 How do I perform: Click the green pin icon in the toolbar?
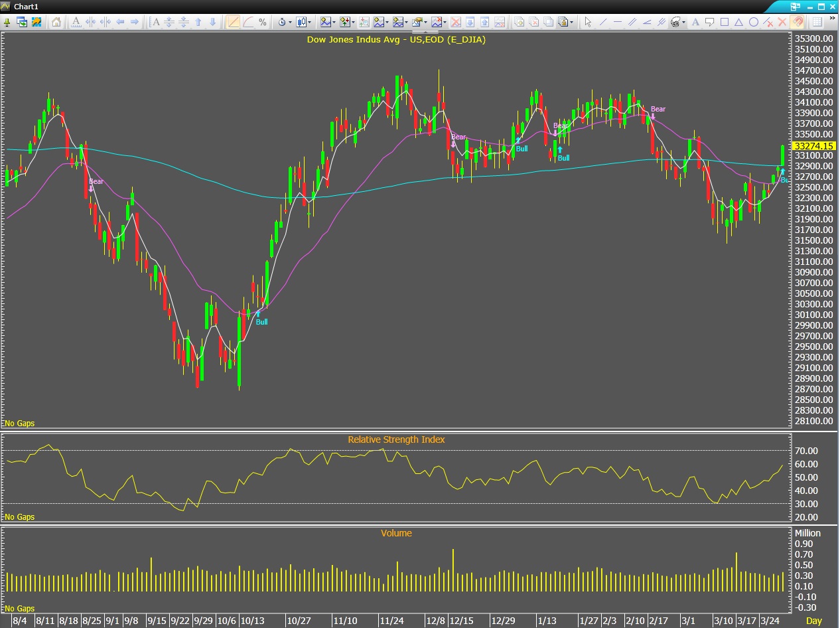[x=7, y=22]
